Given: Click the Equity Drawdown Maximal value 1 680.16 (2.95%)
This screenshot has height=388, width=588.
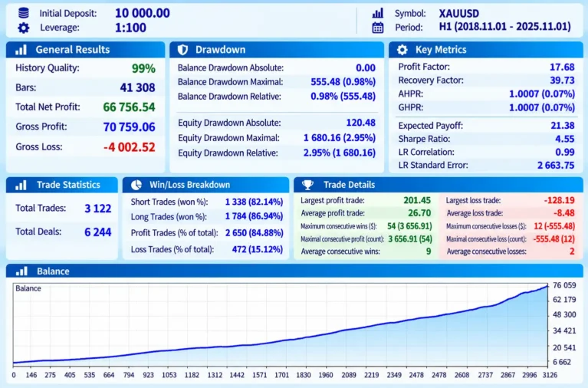Looking at the screenshot, I should pos(340,138).
